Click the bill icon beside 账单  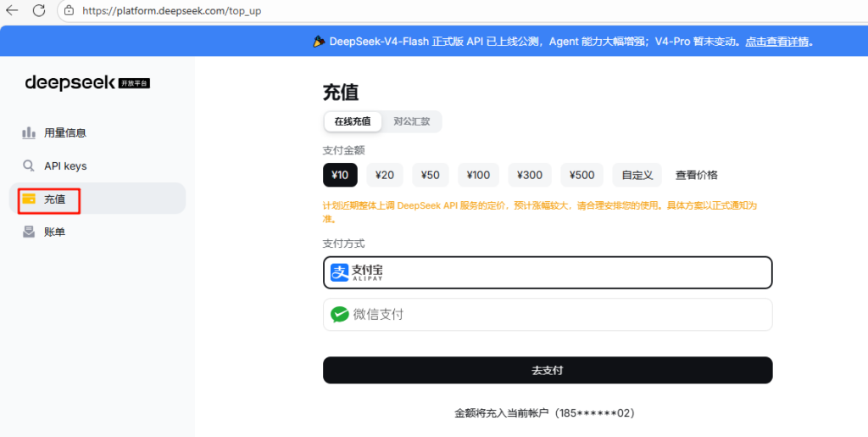(x=29, y=232)
